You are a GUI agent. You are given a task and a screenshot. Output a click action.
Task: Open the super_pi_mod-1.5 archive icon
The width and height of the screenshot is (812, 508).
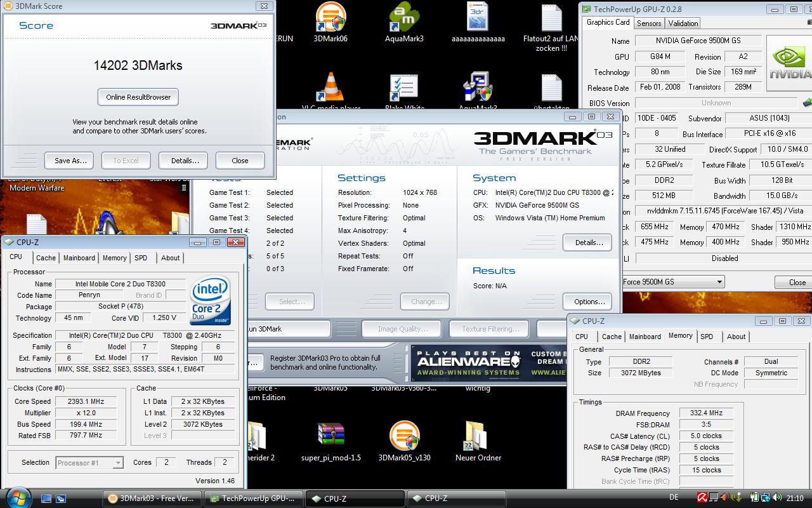[331, 436]
